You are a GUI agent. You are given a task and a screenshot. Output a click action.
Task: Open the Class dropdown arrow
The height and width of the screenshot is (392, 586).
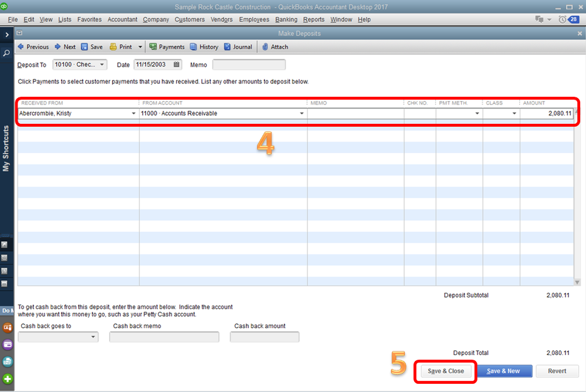click(x=514, y=113)
